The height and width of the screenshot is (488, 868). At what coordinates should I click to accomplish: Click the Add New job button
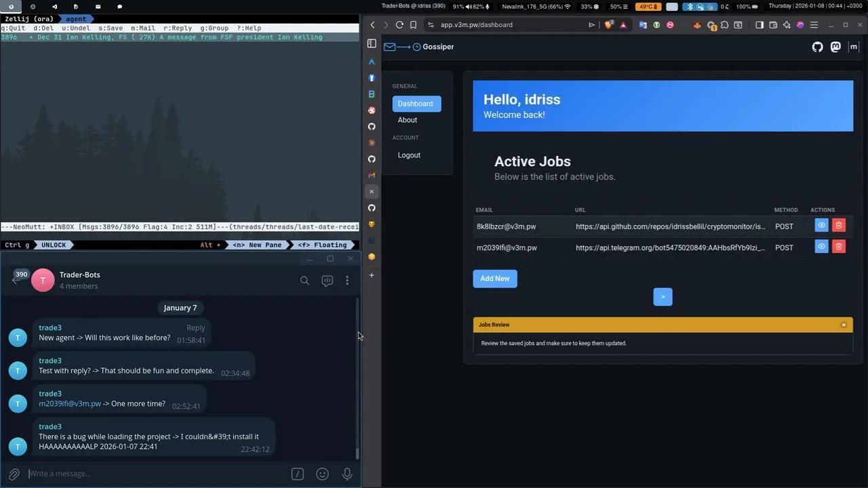pos(494,279)
